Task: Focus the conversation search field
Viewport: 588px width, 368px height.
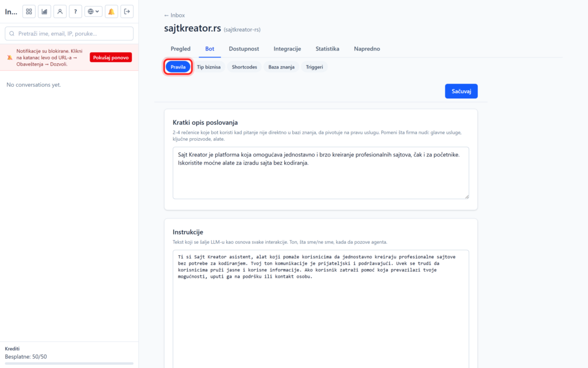Action: [x=69, y=34]
